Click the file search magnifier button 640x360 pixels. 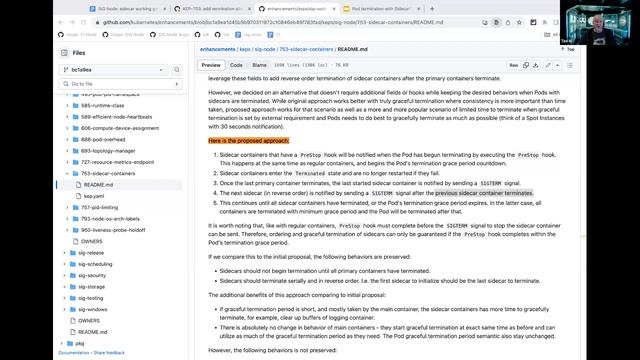pos(177,70)
